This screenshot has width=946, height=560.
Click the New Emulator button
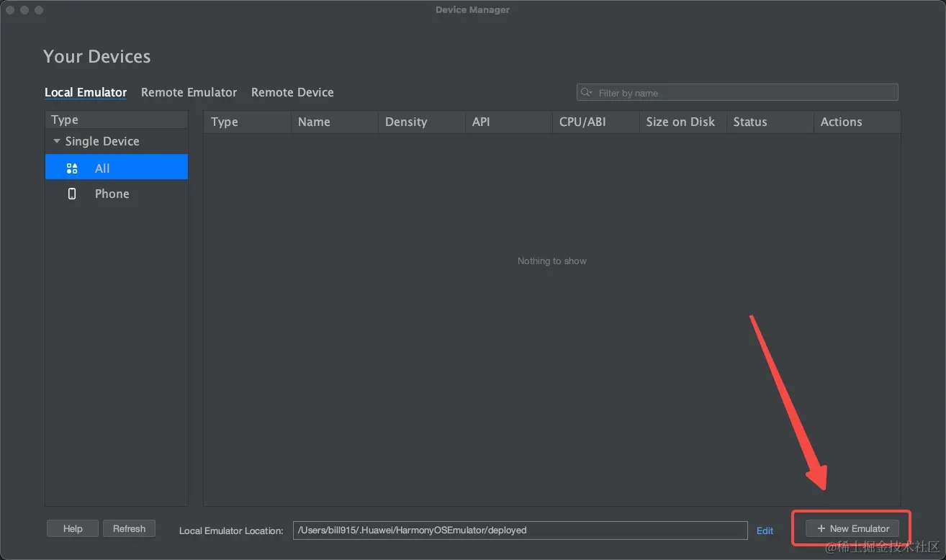tap(852, 528)
